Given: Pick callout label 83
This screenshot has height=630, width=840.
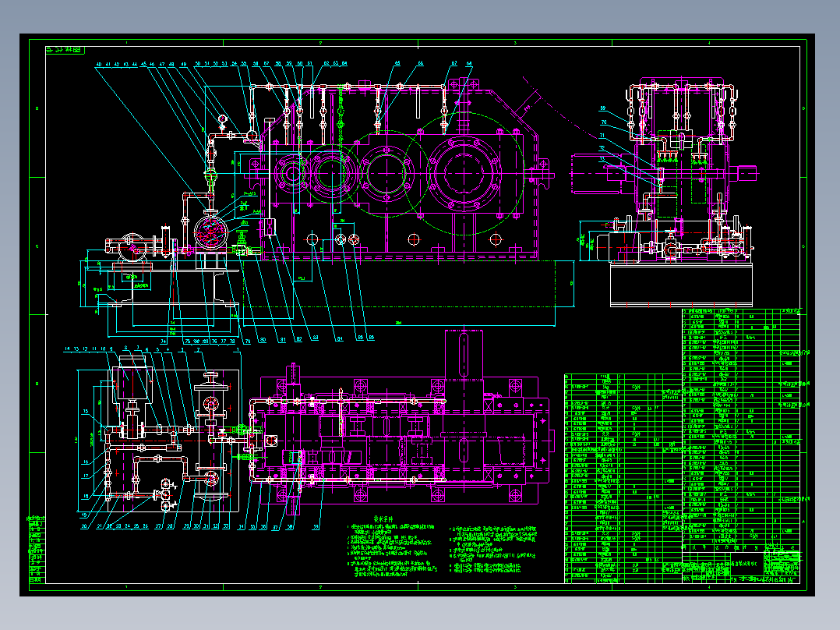Looking at the screenshot, I should [316, 338].
